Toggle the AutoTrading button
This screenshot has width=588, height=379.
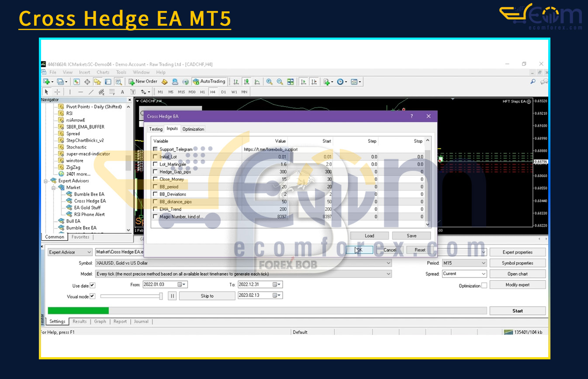tap(209, 82)
